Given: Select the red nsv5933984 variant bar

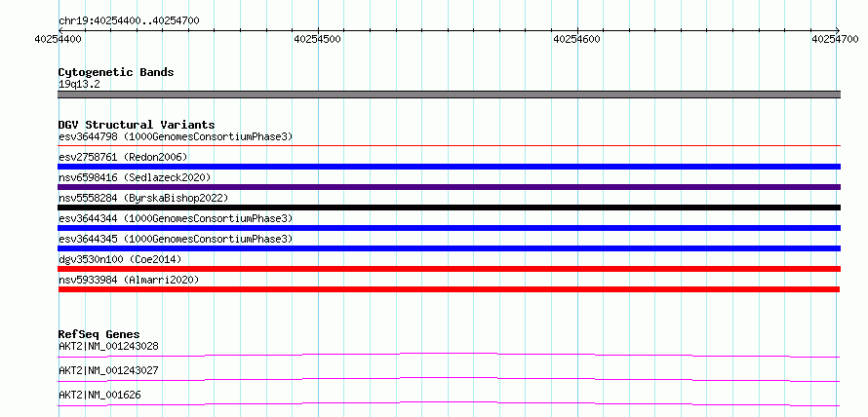Looking at the screenshot, I should click(449, 289).
